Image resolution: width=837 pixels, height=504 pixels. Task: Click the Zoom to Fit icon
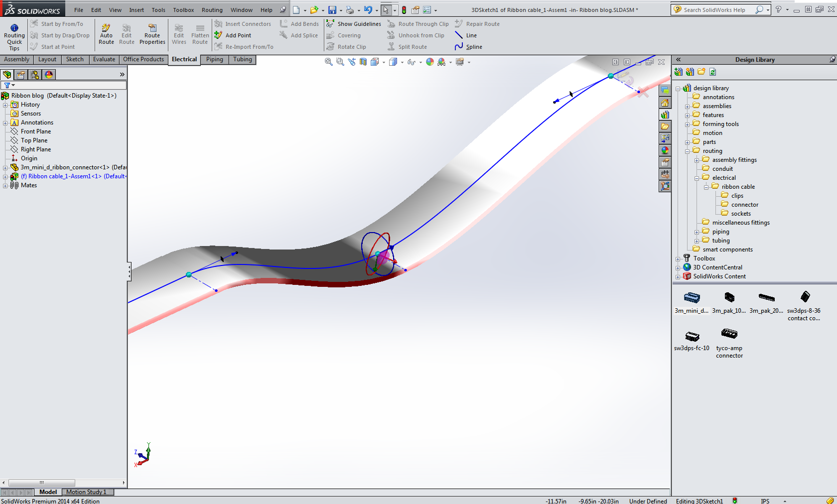point(328,62)
